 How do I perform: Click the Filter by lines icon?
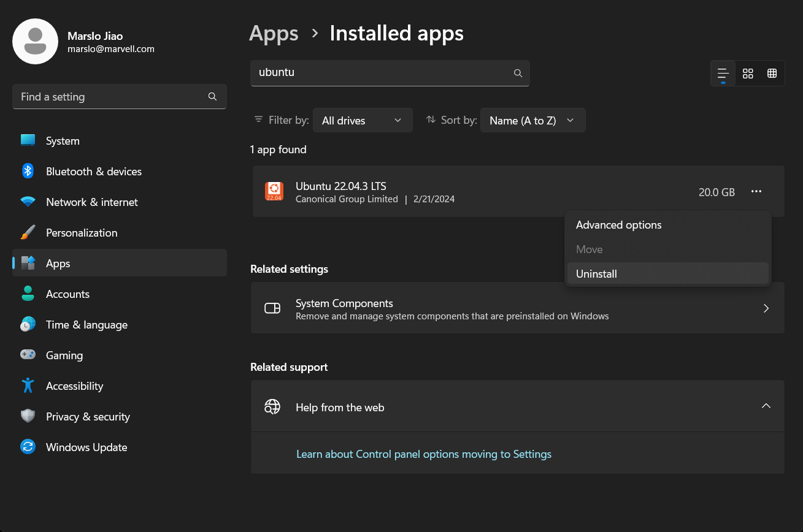point(258,120)
